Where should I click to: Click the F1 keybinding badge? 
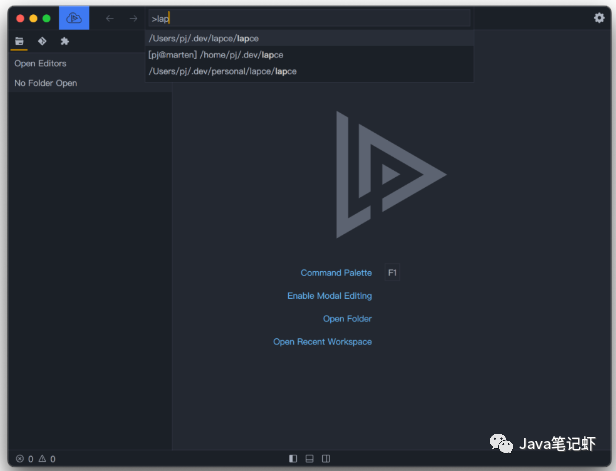[392, 273]
